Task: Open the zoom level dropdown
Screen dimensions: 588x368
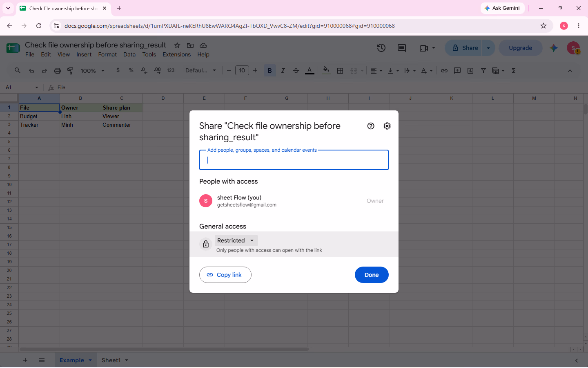Action: click(93, 71)
